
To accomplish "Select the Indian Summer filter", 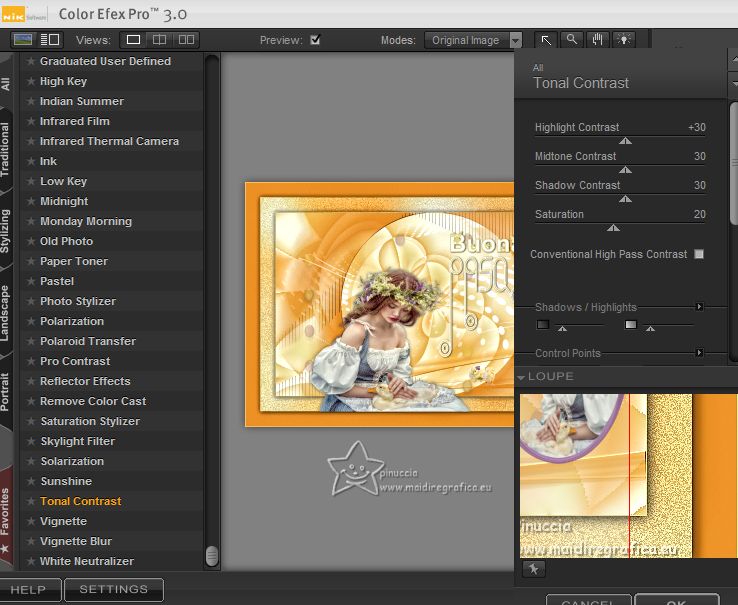I will 82,101.
